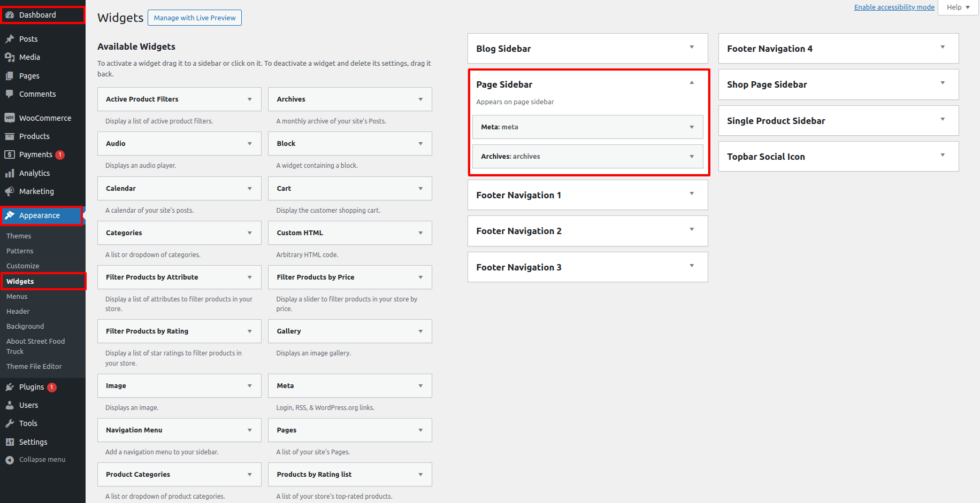980x503 pixels.
Task: Expand the Archives: archives widget settings
Action: point(692,157)
